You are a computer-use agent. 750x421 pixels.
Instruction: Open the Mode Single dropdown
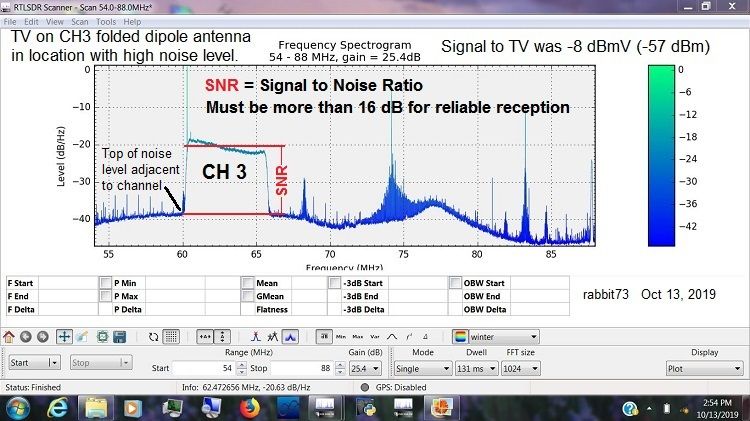click(x=418, y=368)
